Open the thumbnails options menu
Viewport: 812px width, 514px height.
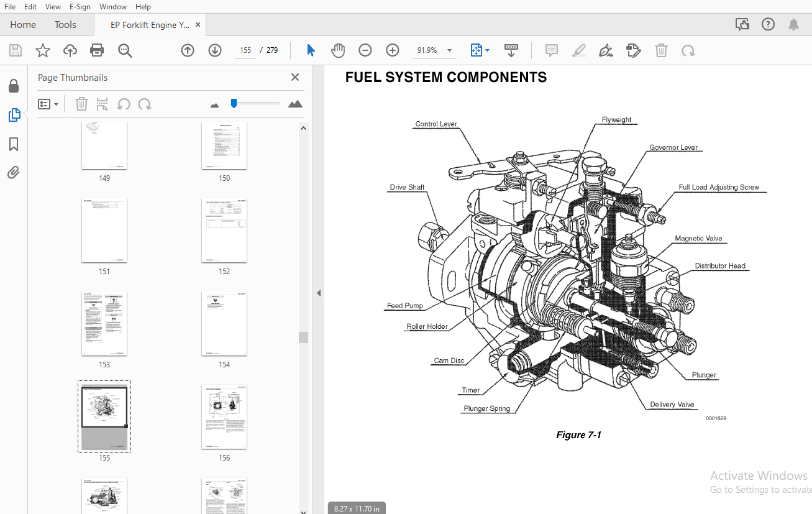click(x=48, y=104)
